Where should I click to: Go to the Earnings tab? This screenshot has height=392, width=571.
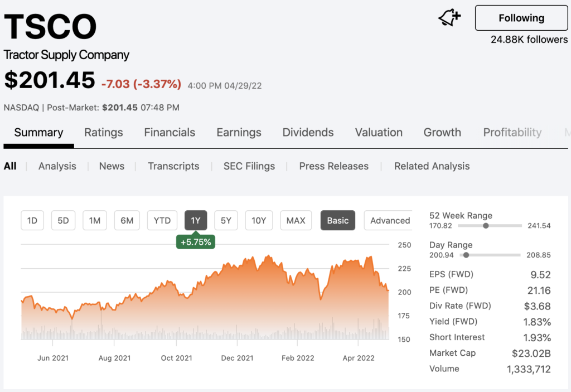pos(239,132)
